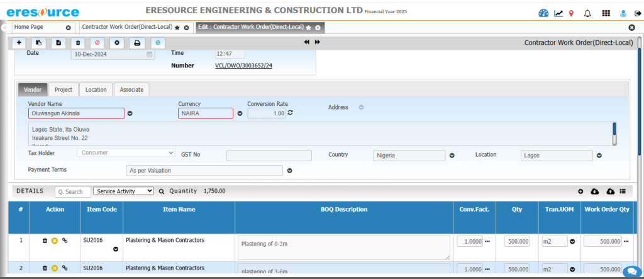Image resolution: width=644 pixels, height=279 pixels.
Task: Click the link chain icon in row 1
Action: (65, 241)
